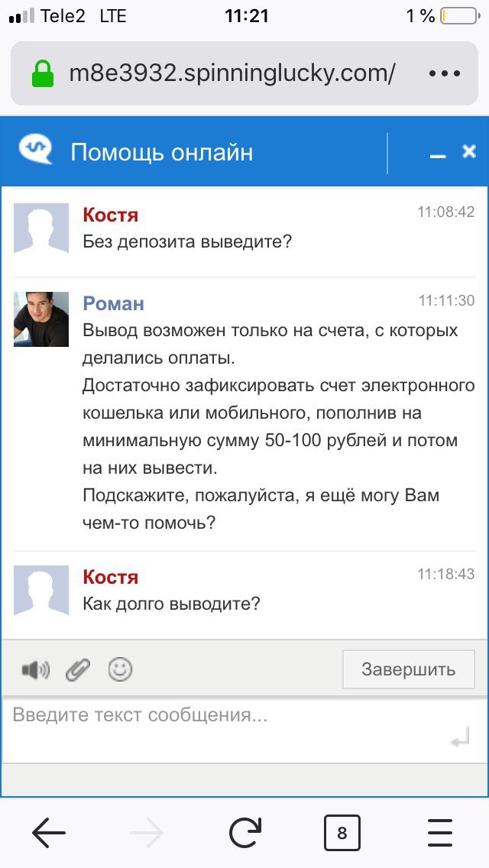
Task: Go back with the browser back arrow
Action: pos(49,833)
